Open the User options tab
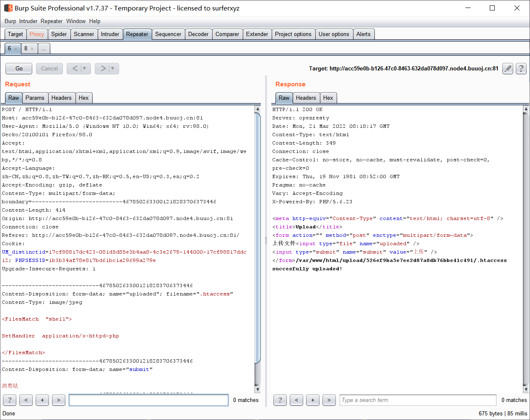Image resolution: width=530 pixels, height=420 pixels. coord(334,34)
